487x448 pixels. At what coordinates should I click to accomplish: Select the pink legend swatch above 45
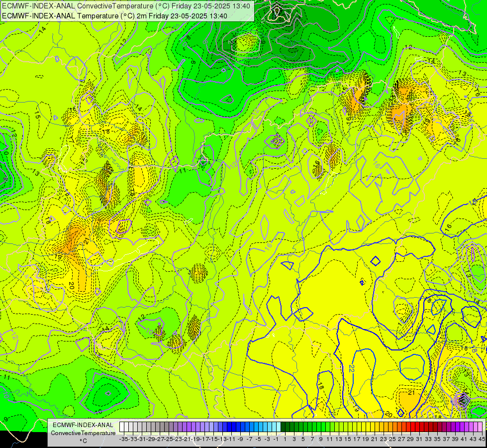(480, 427)
